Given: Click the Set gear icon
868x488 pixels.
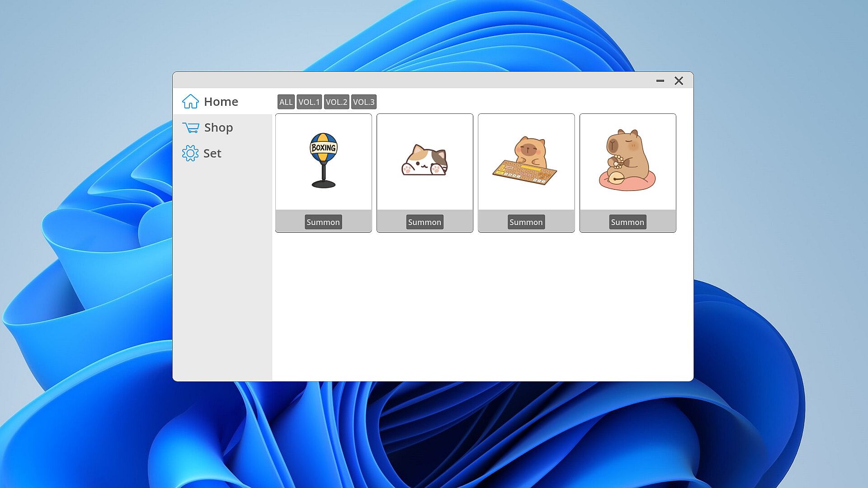Looking at the screenshot, I should click(x=190, y=154).
